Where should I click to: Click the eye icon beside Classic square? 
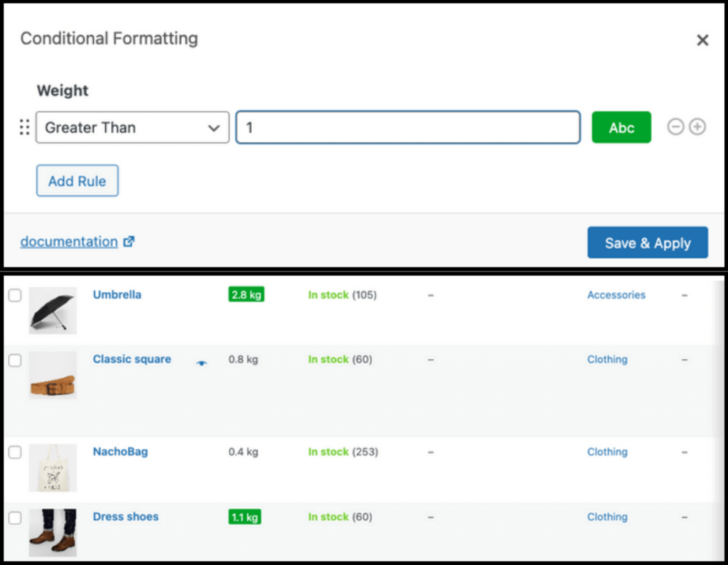[202, 363]
